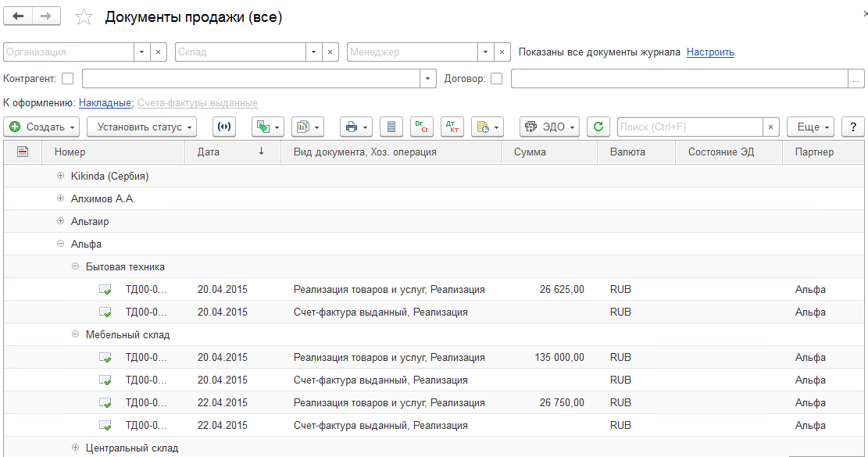Viewport: 868px width, 457px height.
Task: Open the Склад filter dropdown arrow
Action: coord(313,52)
